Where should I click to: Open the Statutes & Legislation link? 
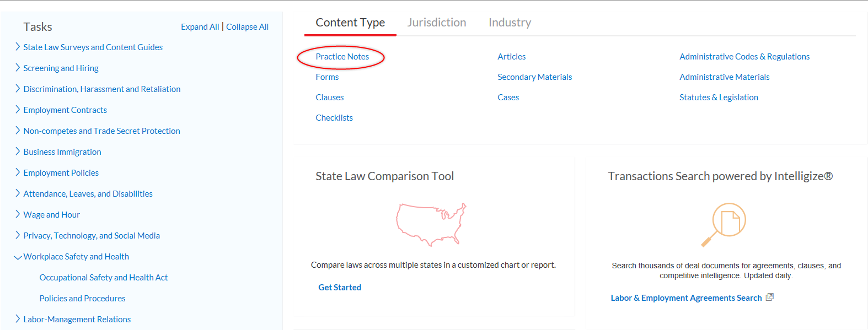click(x=719, y=98)
